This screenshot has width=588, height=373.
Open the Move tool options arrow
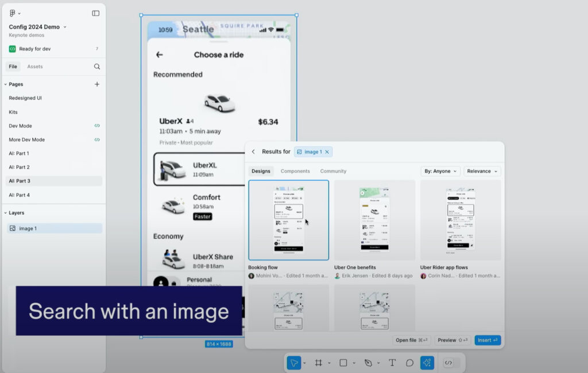[x=304, y=363]
